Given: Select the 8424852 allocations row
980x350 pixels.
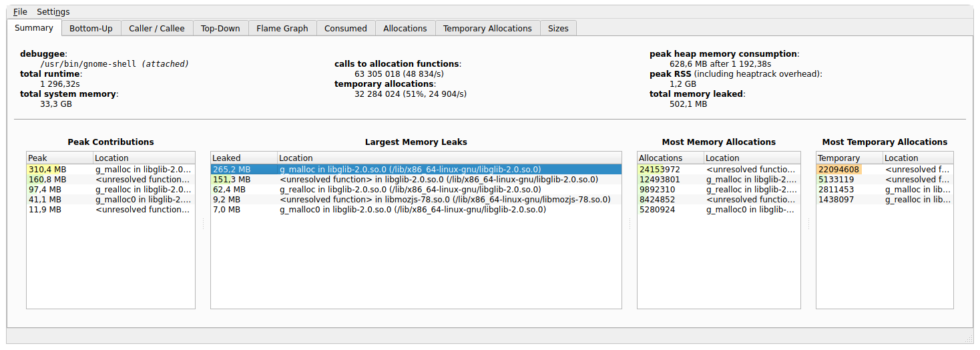Looking at the screenshot, I should coord(719,199).
